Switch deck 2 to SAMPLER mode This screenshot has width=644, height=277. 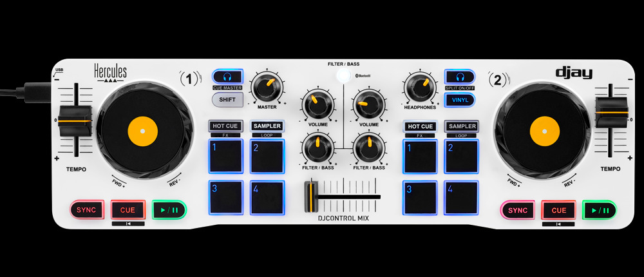pos(462,126)
